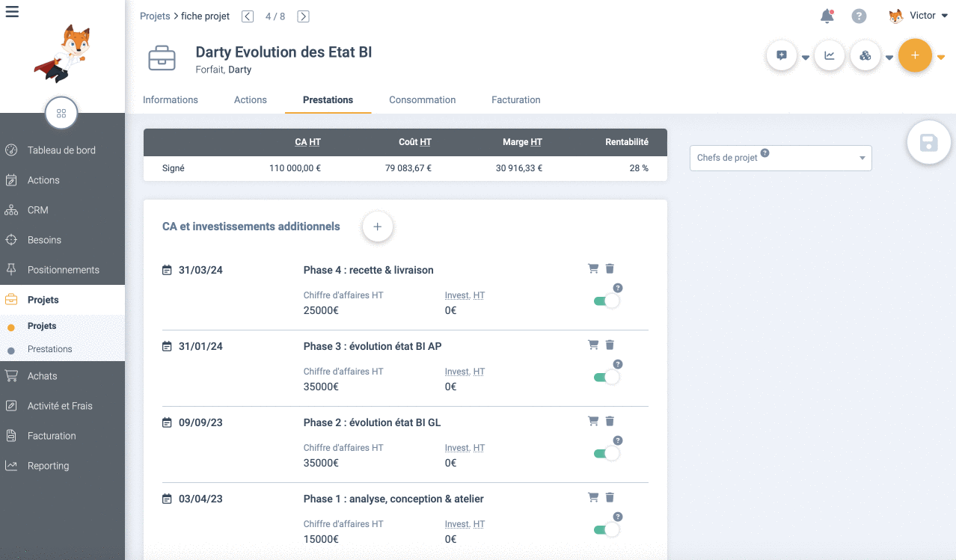Click the cart icon for Phase 2
This screenshot has height=560, width=956.
coord(593,421)
